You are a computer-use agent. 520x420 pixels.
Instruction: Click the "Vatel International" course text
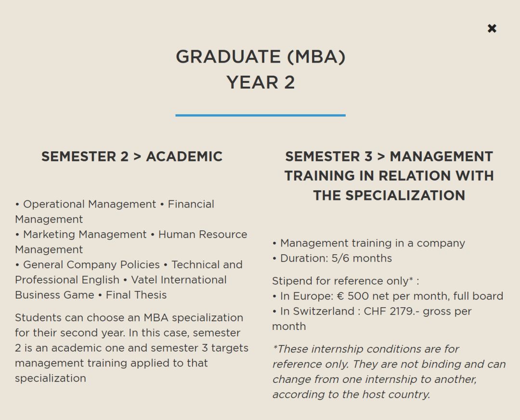coord(179,280)
